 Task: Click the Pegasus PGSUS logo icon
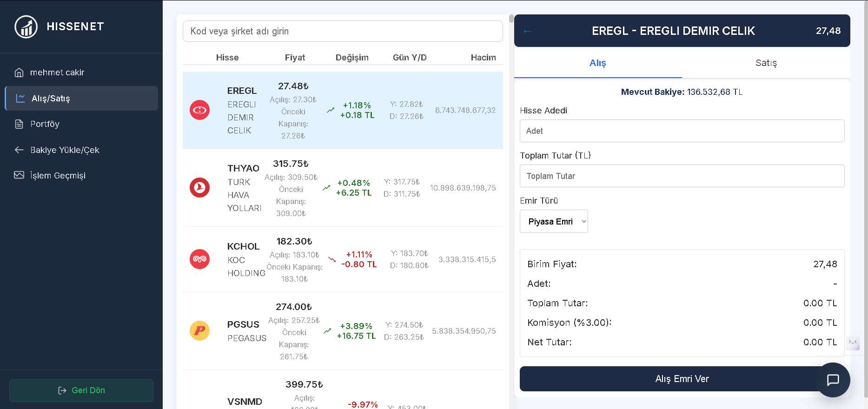pyautogui.click(x=199, y=331)
